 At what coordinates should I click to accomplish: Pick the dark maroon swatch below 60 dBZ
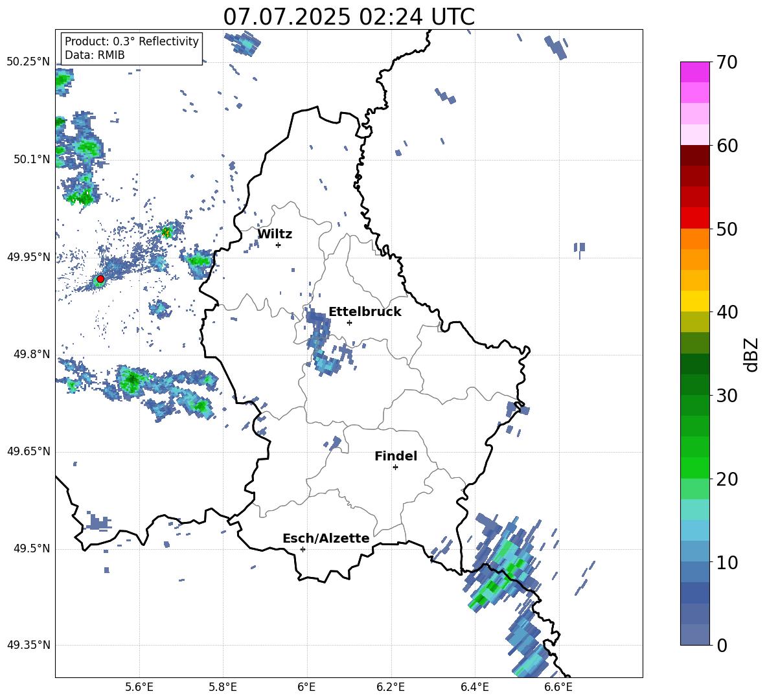point(694,155)
